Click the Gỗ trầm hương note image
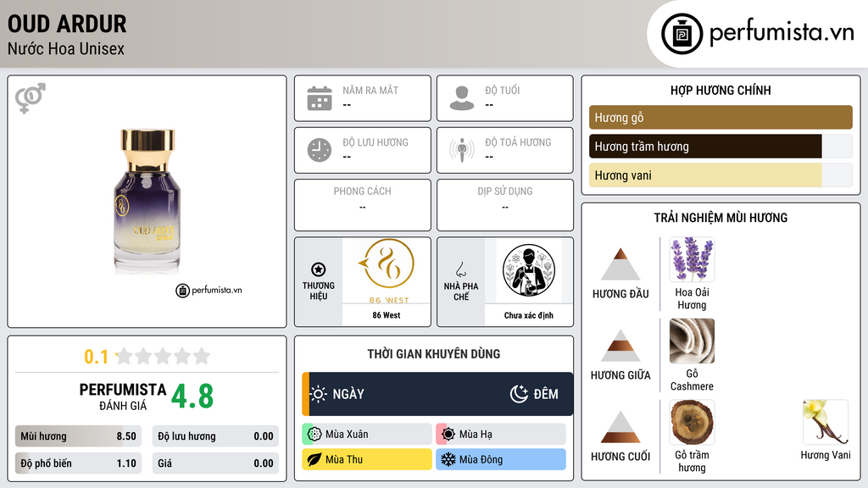 [692, 422]
